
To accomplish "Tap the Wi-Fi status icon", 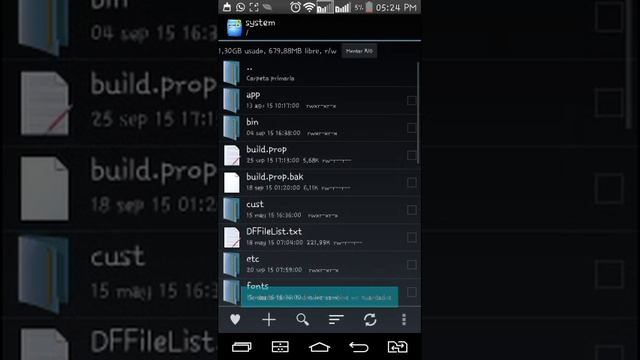I will (x=309, y=7).
